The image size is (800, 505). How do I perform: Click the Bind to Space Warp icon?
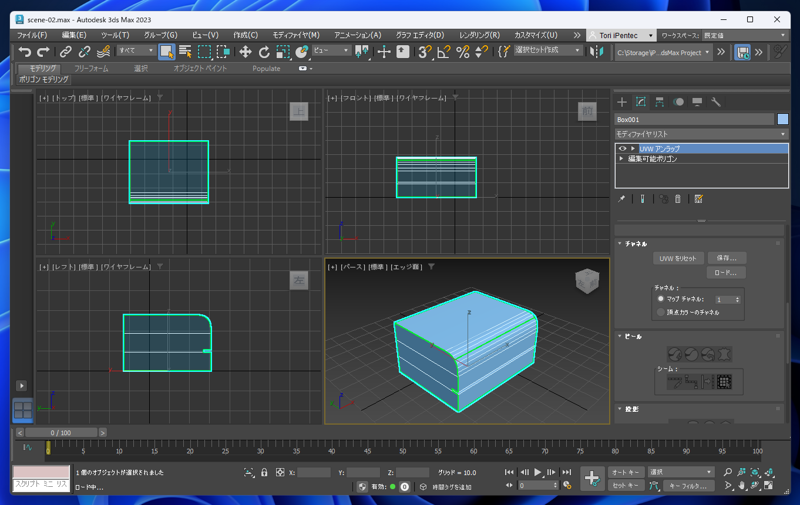[x=103, y=52]
